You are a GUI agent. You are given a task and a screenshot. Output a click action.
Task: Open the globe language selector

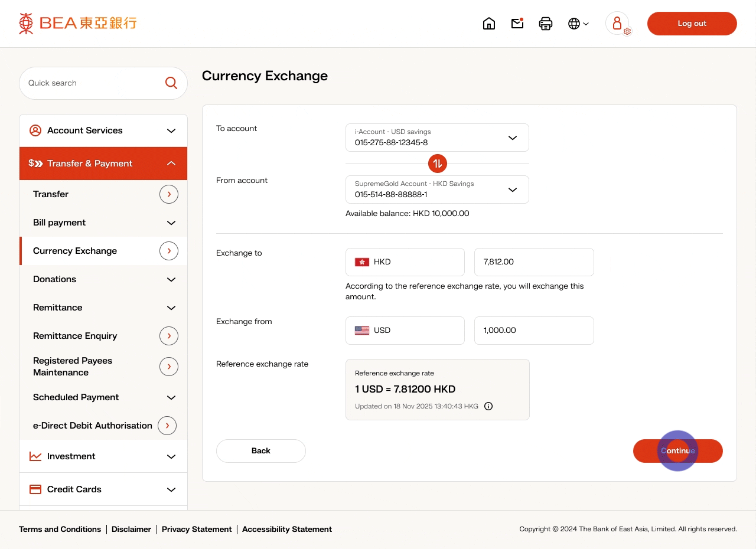click(x=578, y=24)
